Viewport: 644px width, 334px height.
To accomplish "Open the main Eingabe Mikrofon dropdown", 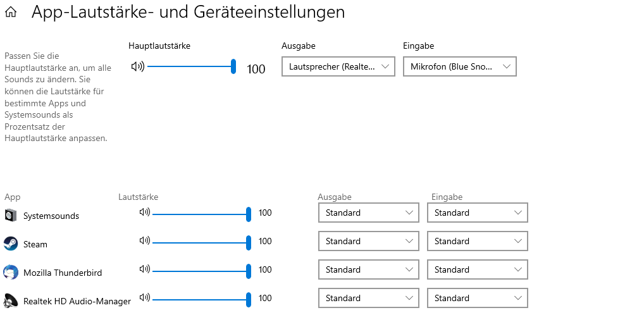I will pyautogui.click(x=460, y=66).
